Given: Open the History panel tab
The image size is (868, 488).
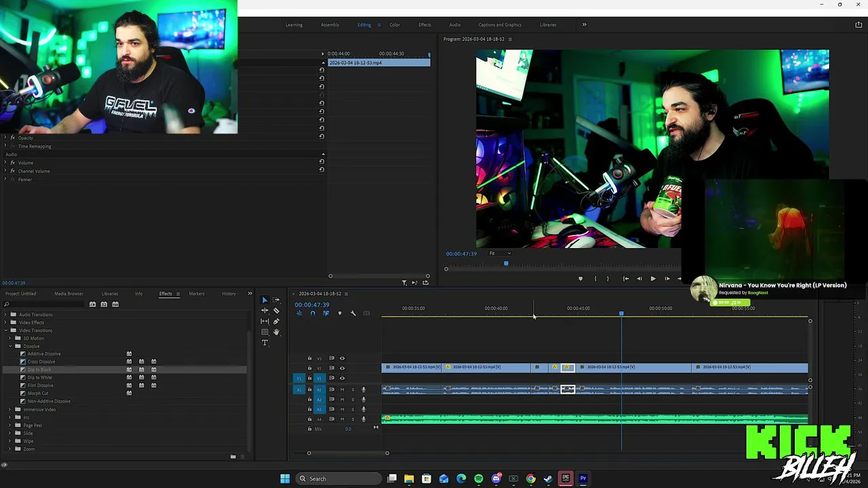Looking at the screenshot, I should point(229,293).
